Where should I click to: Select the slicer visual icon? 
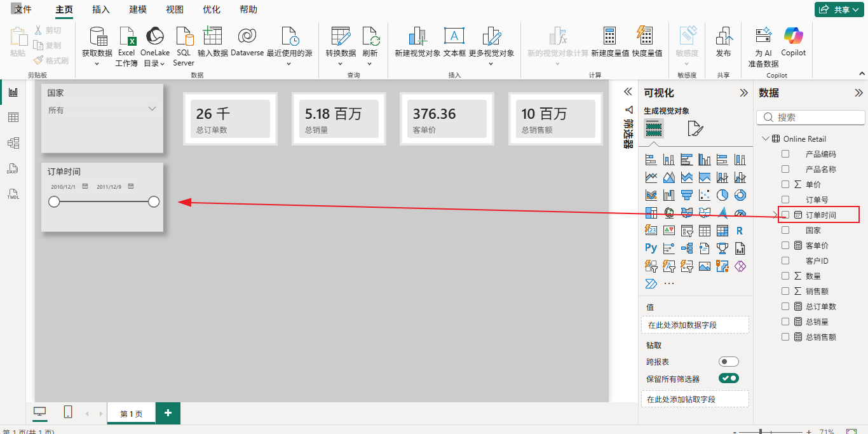[x=686, y=231]
